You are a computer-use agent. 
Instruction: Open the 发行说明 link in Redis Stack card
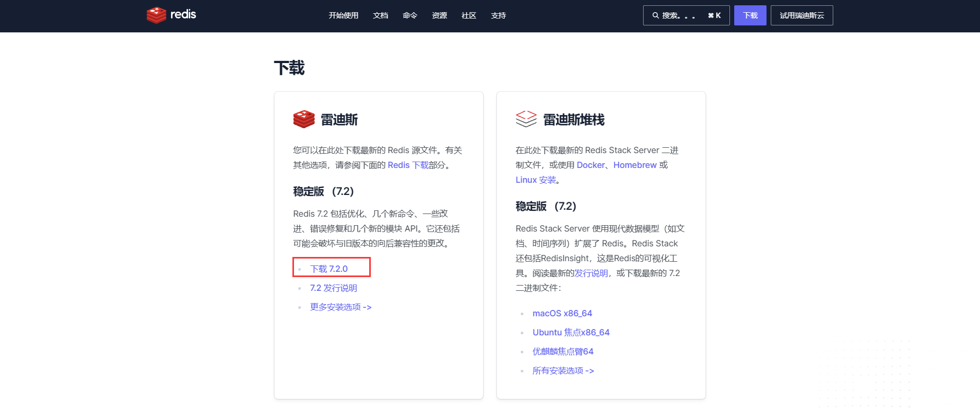(x=591, y=273)
